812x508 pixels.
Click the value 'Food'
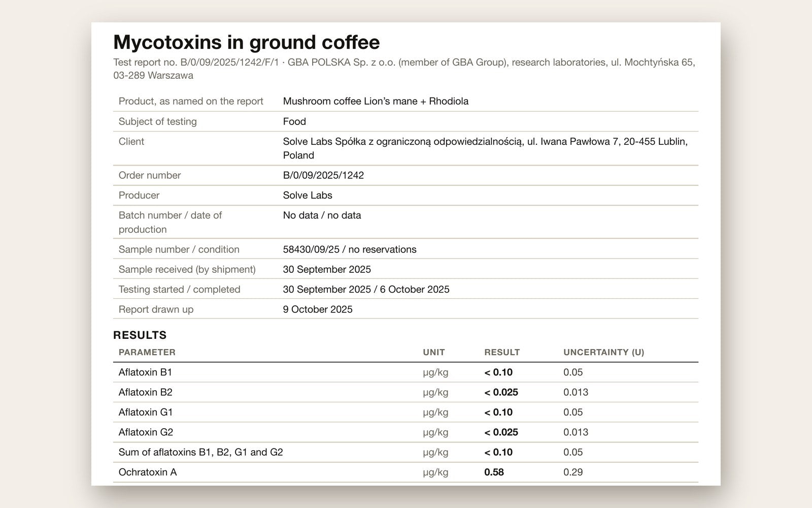[x=294, y=121]
